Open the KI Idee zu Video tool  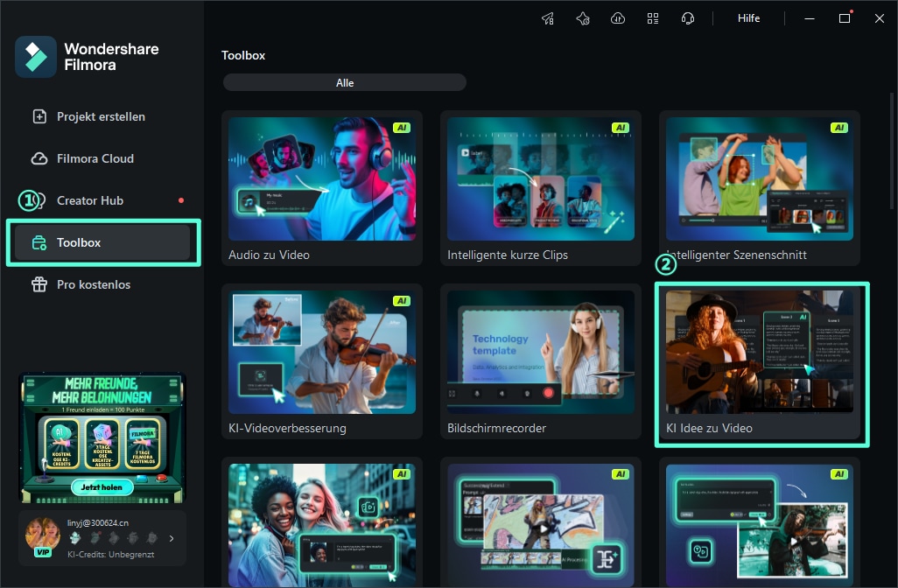coord(760,362)
